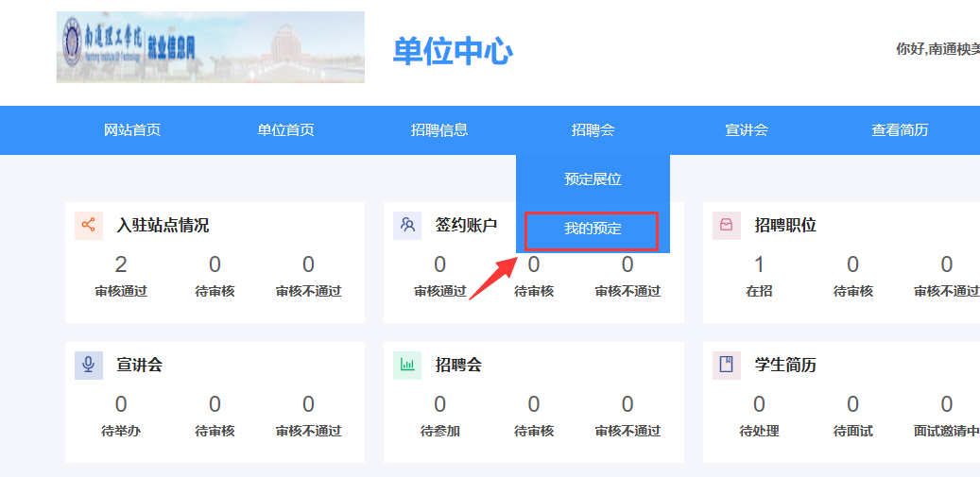Select 查看简历 in the navigation bar
This screenshot has width=980, height=477.
pos(900,130)
